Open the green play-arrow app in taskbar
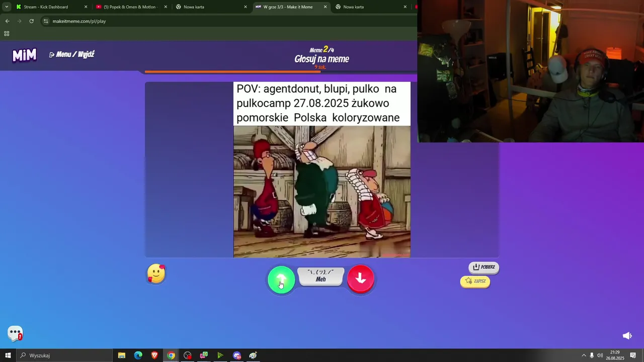 [x=220, y=355]
